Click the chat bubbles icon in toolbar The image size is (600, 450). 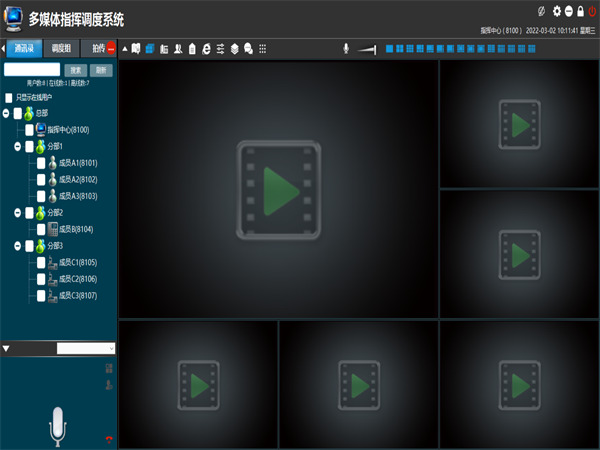coord(248,48)
